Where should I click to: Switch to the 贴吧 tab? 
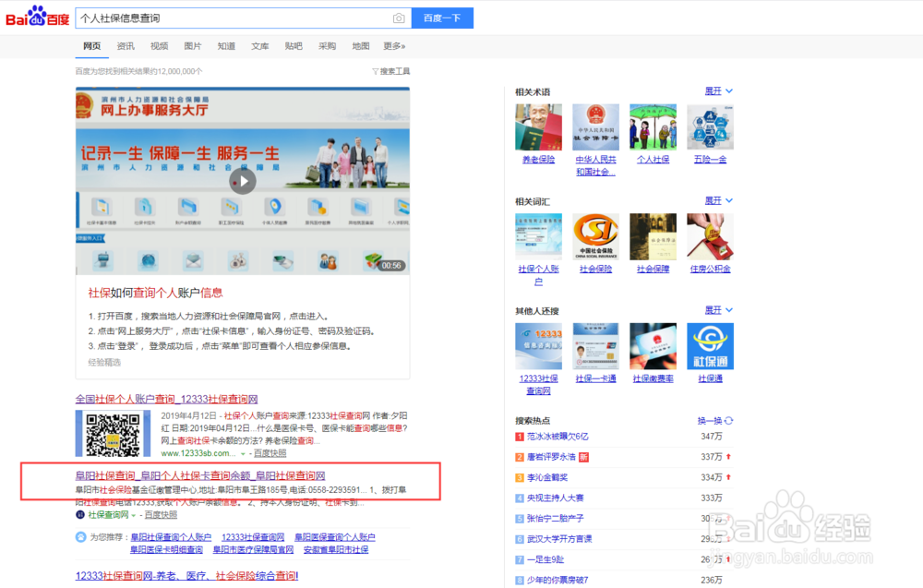294,46
